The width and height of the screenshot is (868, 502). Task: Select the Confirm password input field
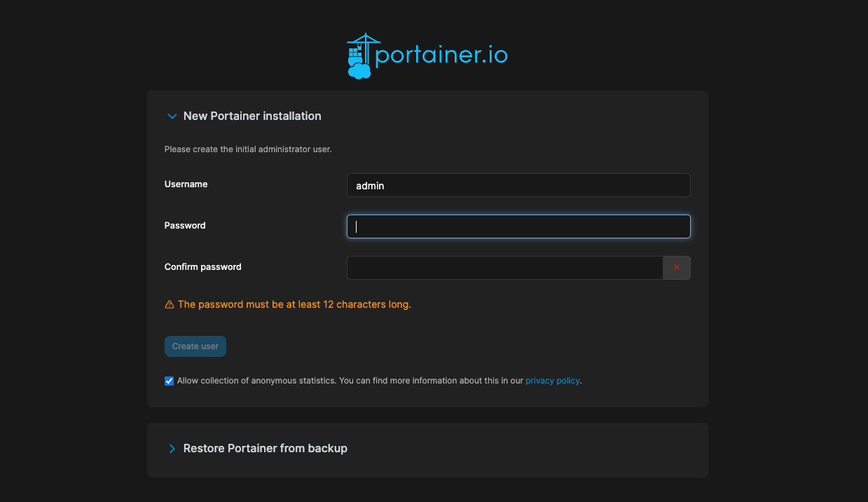504,268
